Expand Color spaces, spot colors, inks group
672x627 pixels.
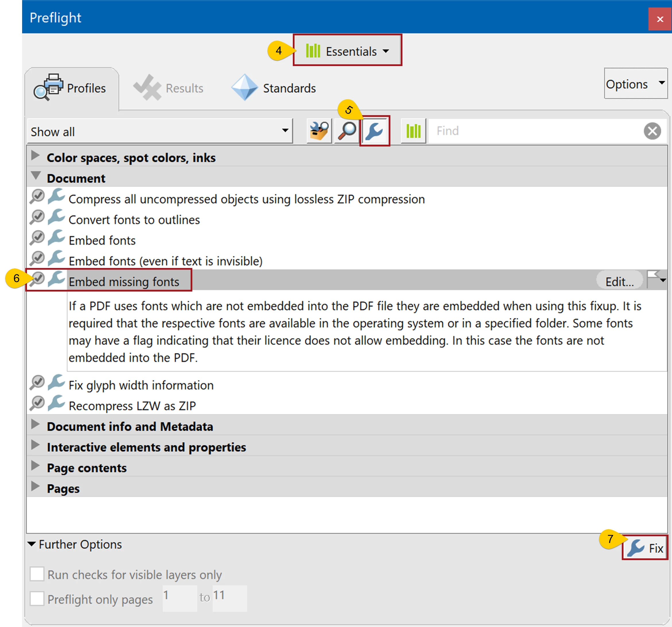[x=35, y=156]
